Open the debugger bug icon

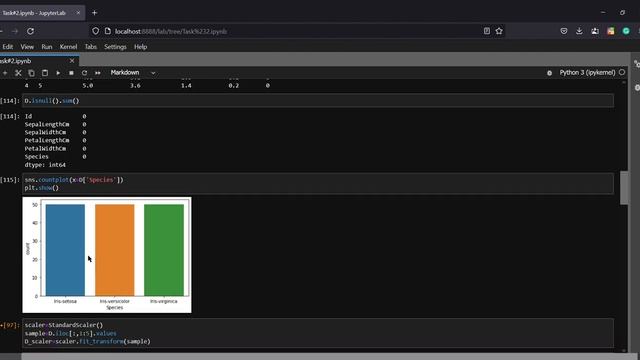point(549,73)
